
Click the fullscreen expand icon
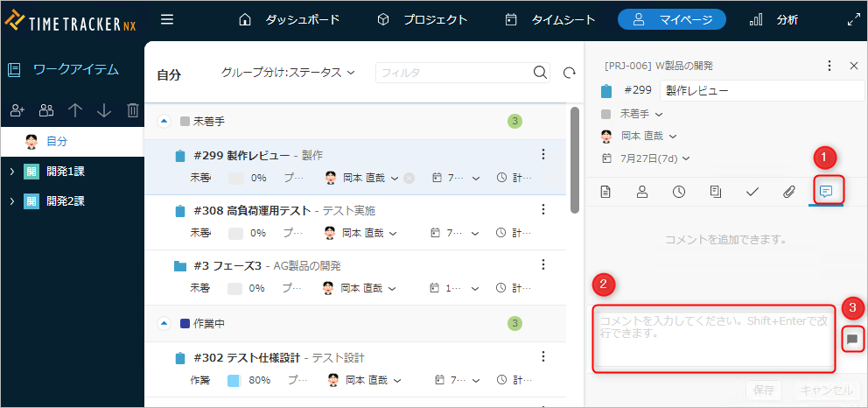point(854,20)
